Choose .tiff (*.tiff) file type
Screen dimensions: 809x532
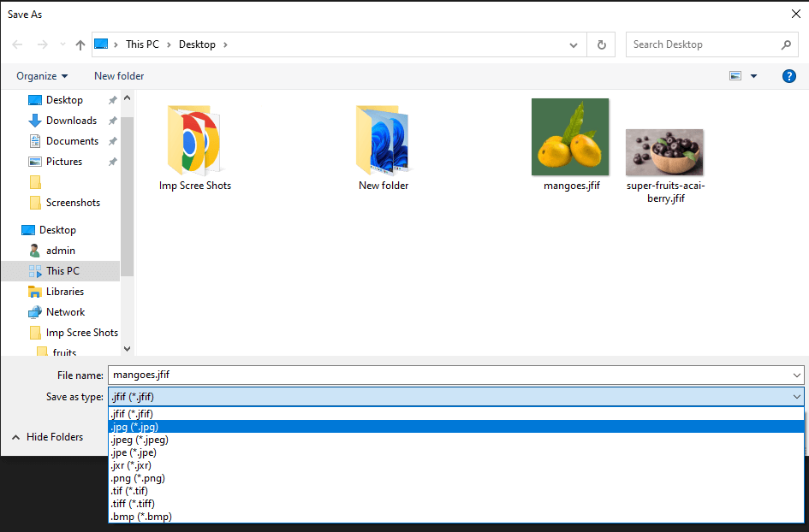click(456, 504)
